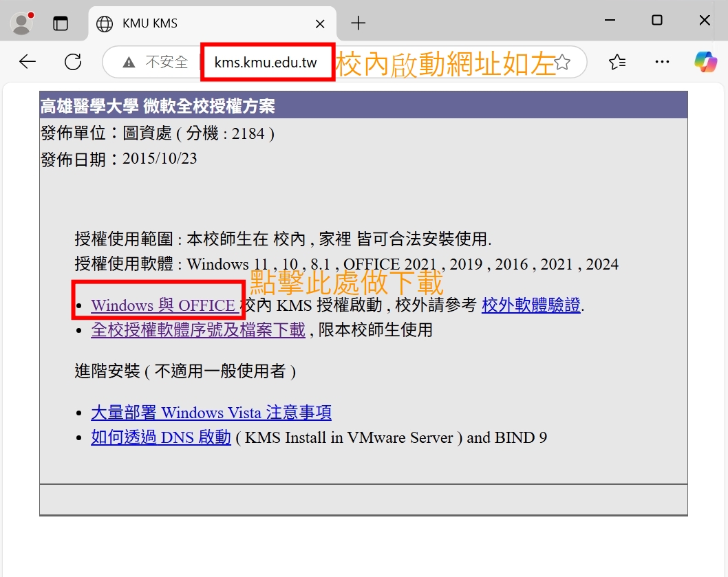This screenshot has width=728, height=577.
Task: Select the KMU KMS tab
Action: 212,23
